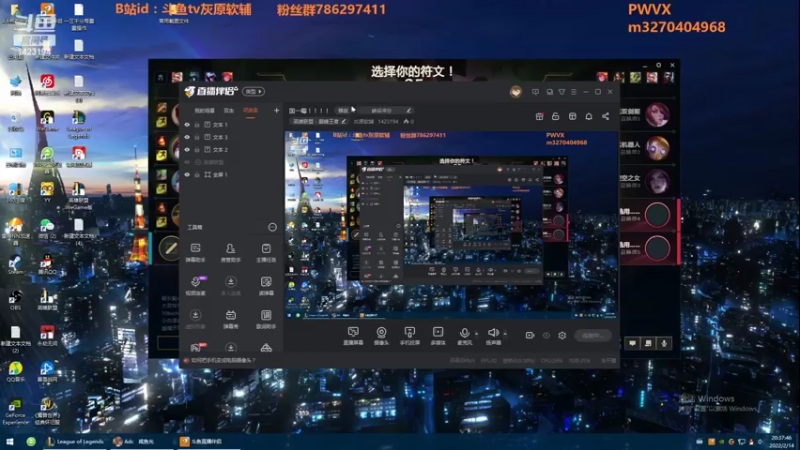
Task: Open the 歌词助手 tool
Action: pyautogui.click(x=266, y=319)
